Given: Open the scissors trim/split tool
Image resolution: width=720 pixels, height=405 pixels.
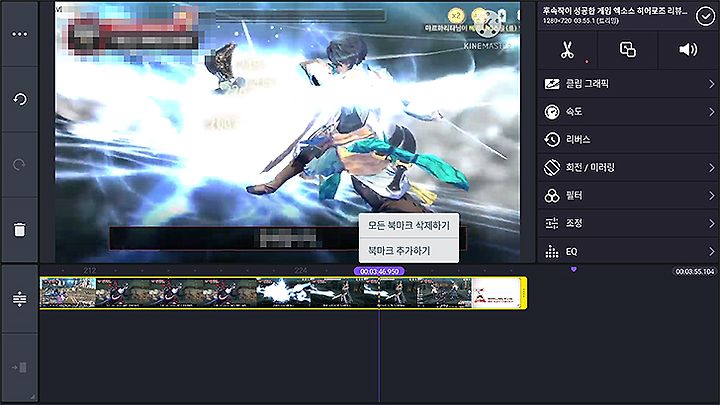Looking at the screenshot, I should tap(567, 50).
